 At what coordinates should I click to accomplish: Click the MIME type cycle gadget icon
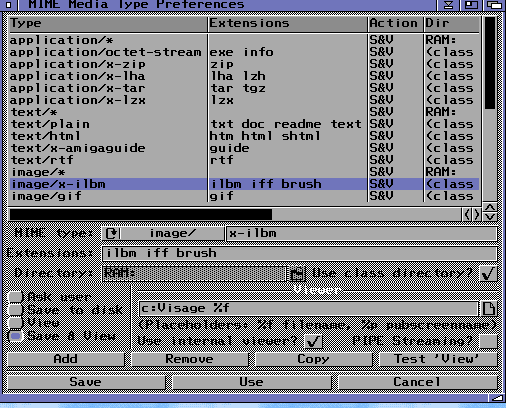point(111,233)
